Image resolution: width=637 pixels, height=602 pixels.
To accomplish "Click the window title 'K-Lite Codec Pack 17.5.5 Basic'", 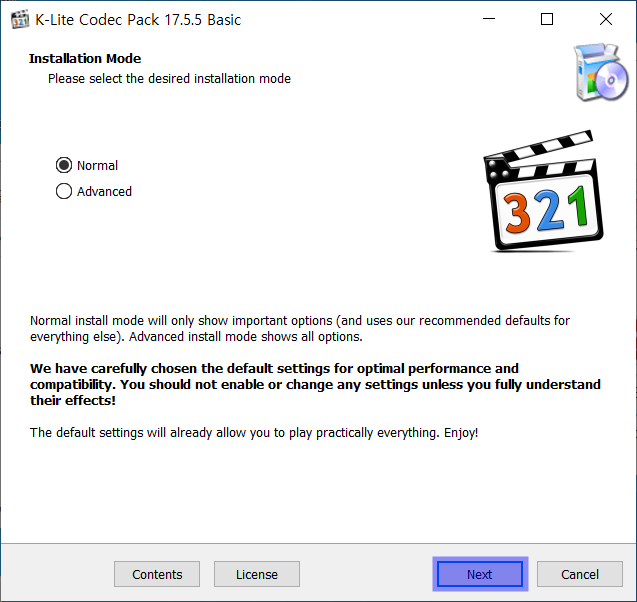I will tap(138, 19).
